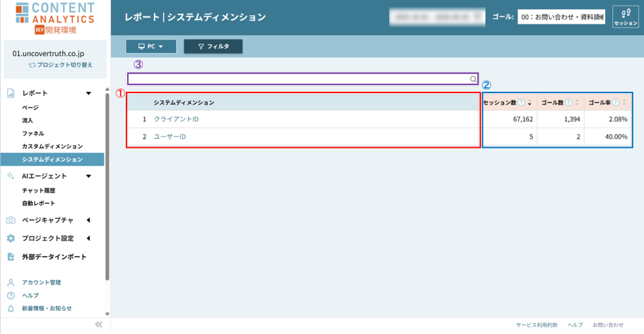The image size is (644, 334).
Task: Click the search magnifier icon
Action: [x=473, y=79]
